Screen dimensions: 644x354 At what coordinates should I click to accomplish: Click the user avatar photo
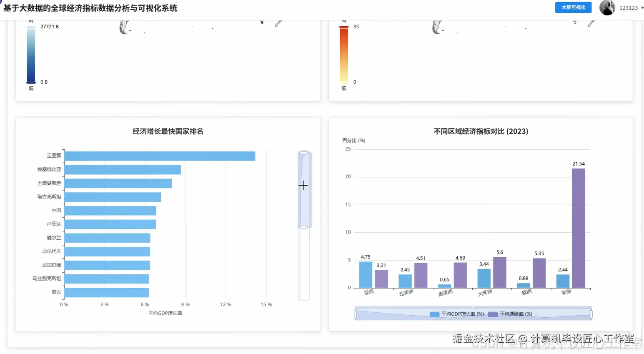coord(607,8)
